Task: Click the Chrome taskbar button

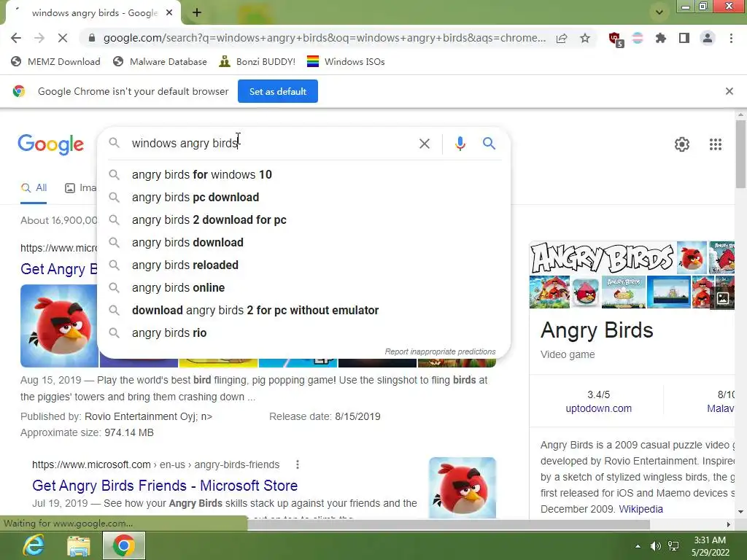Action: tap(124, 545)
